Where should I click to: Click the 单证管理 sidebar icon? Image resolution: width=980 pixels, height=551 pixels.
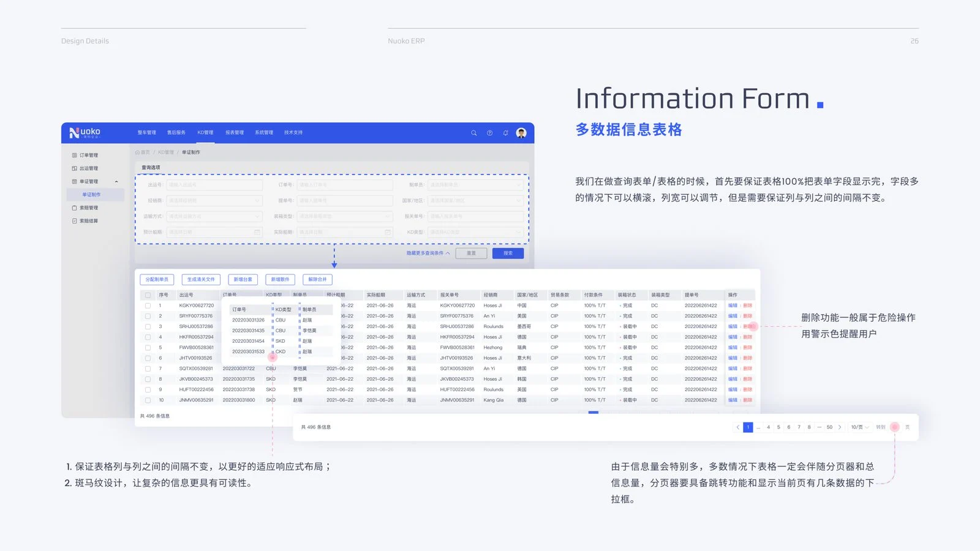click(74, 182)
